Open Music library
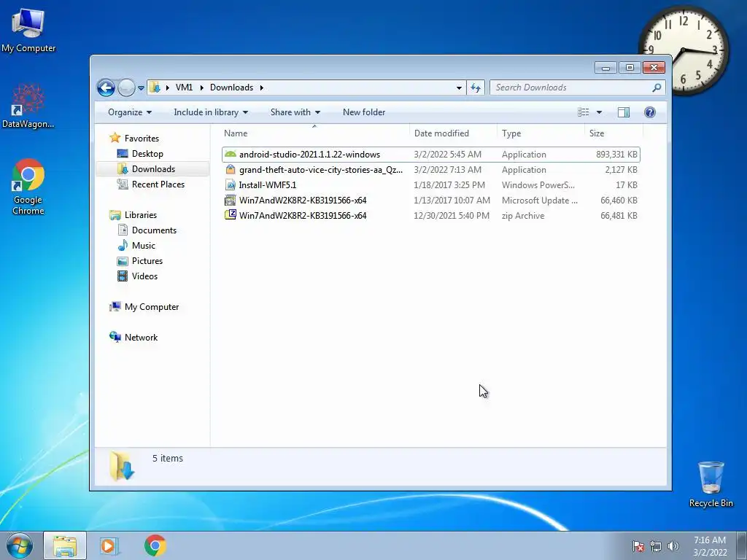 tap(144, 246)
